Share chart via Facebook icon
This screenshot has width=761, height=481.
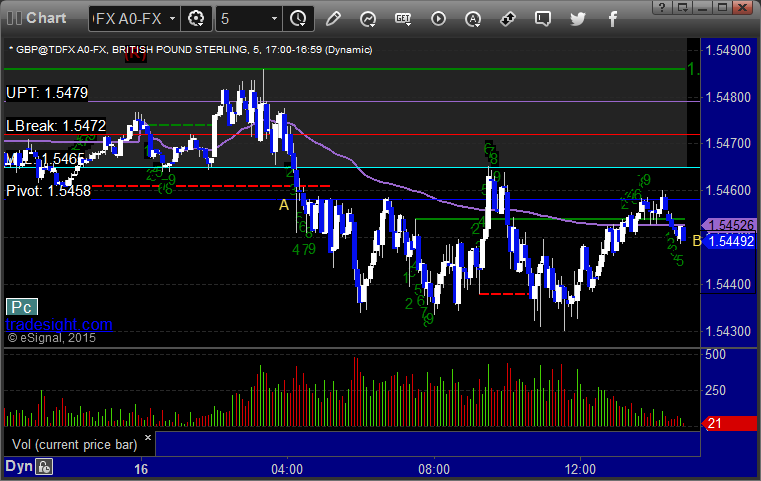point(612,19)
